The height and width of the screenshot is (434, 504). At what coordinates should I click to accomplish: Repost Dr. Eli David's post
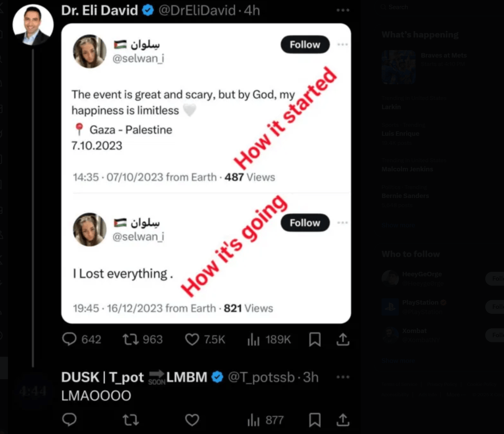pyautogui.click(x=143, y=339)
